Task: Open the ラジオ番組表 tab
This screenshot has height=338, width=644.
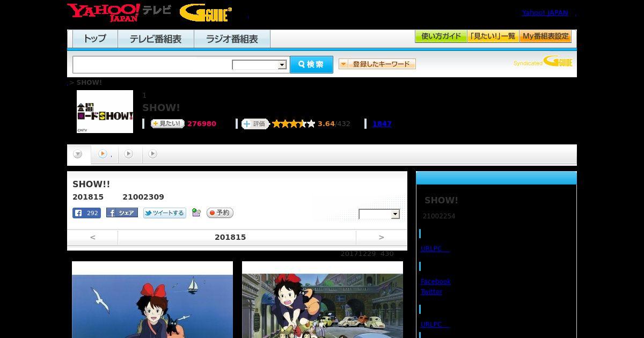Action: [232, 39]
